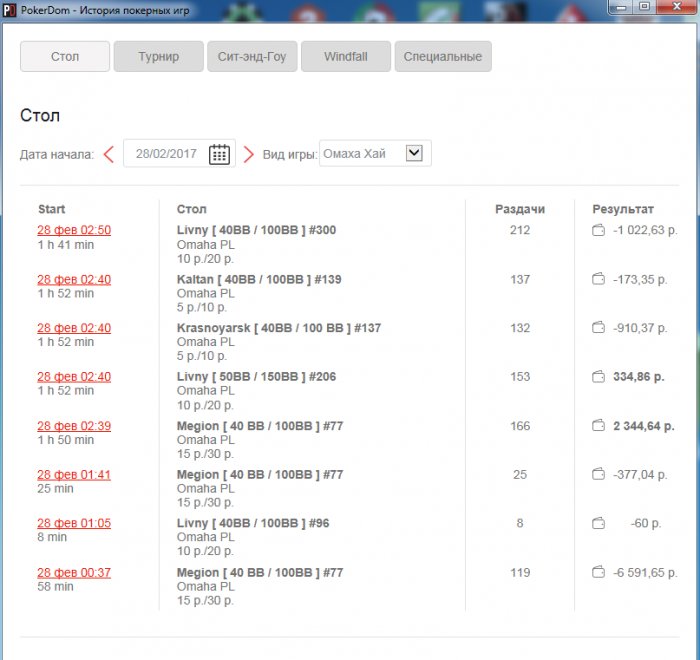Minimize the PokerDom window
The height and width of the screenshot is (660, 700).
621,7
